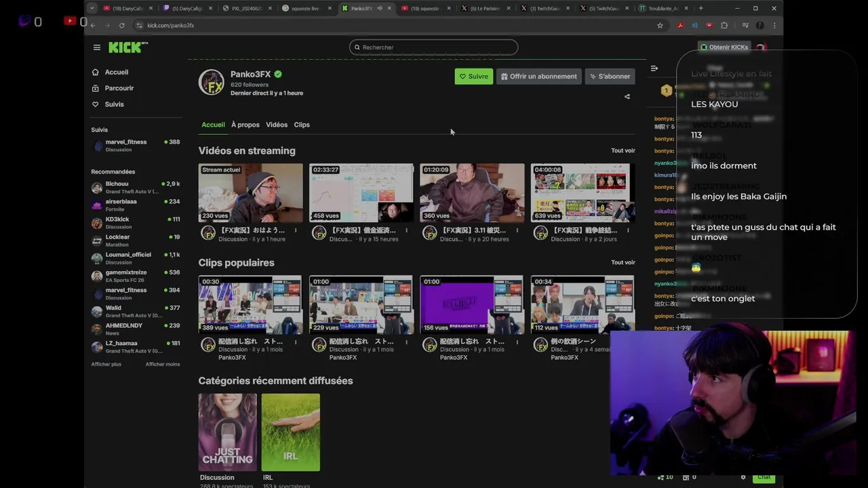Collapse the chat panel with the arrow icon
The height and width of the screenshot is (488, 868).
point(654,68)
